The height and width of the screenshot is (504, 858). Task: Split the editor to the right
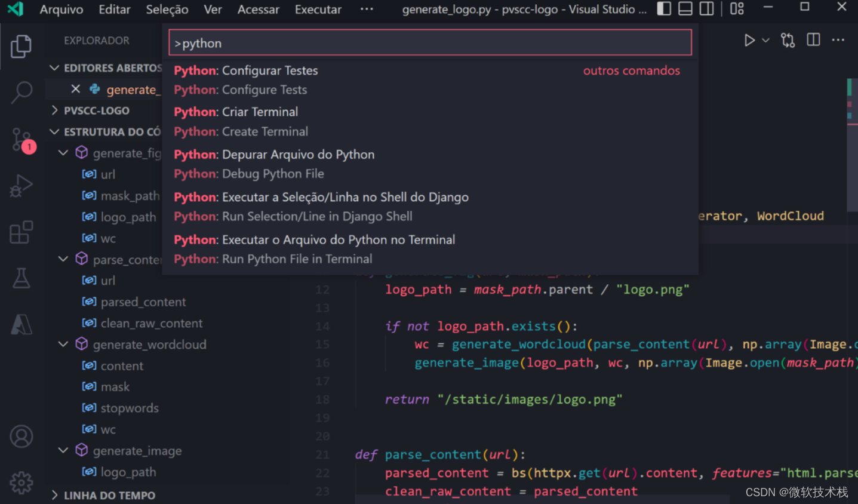[813, 39]
